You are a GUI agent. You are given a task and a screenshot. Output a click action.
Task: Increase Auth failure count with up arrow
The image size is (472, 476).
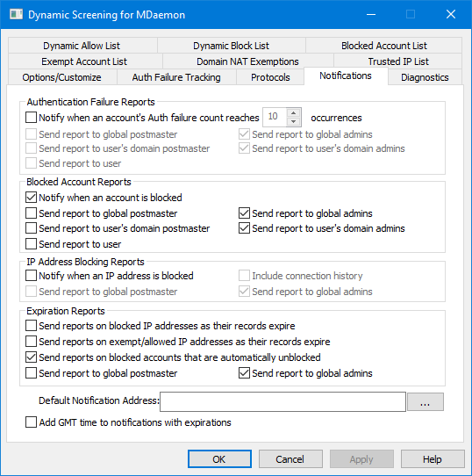(x=293, y=113)
